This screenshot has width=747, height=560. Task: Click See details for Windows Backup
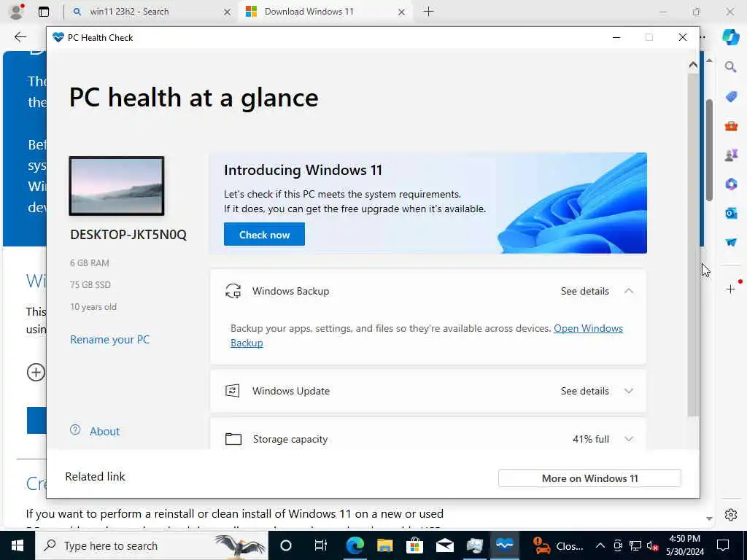click(584, 291)
